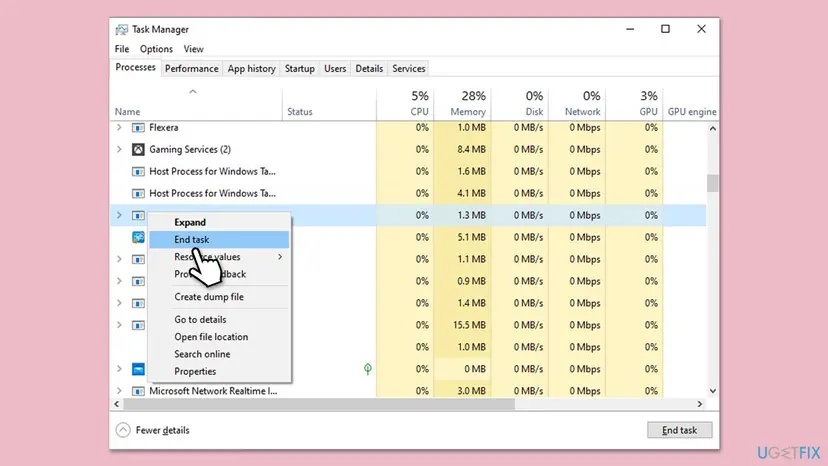Expand the process in the 15.5 MB row
The height and width of the screenshot is (466, 828).
[x=119, y=325]
